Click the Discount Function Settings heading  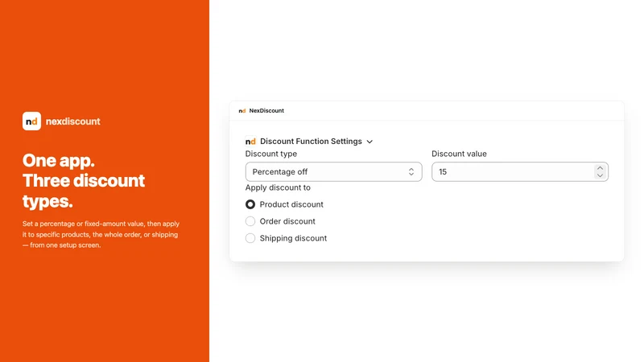point(311,142)
